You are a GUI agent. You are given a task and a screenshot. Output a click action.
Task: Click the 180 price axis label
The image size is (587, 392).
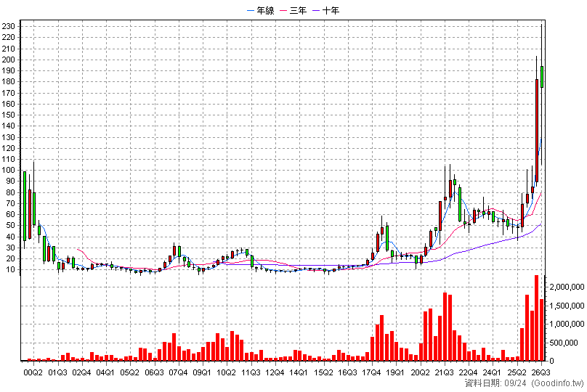click(x=8, y=82)
